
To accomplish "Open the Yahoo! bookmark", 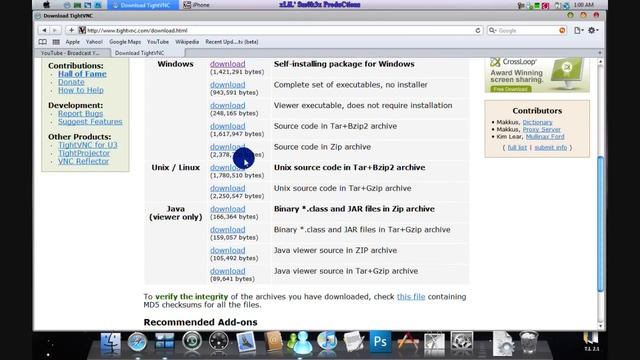I will coord(94,42).
